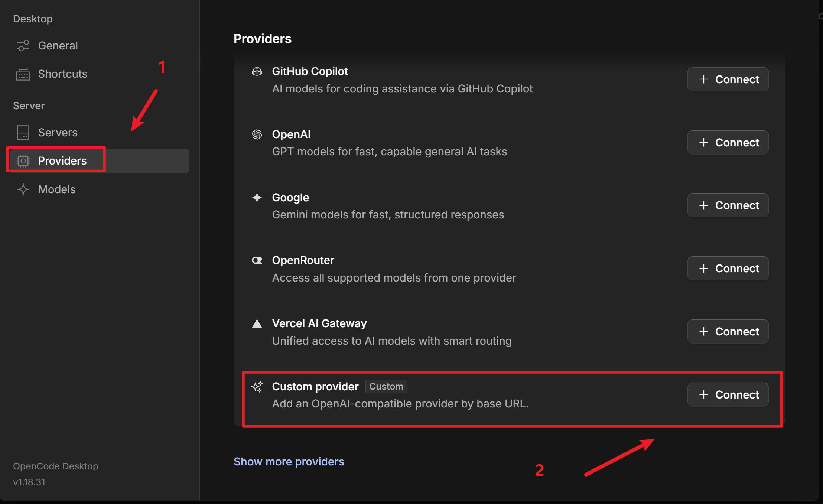
Task: Click the Models sparkle icon
Action: pos(23,189)
